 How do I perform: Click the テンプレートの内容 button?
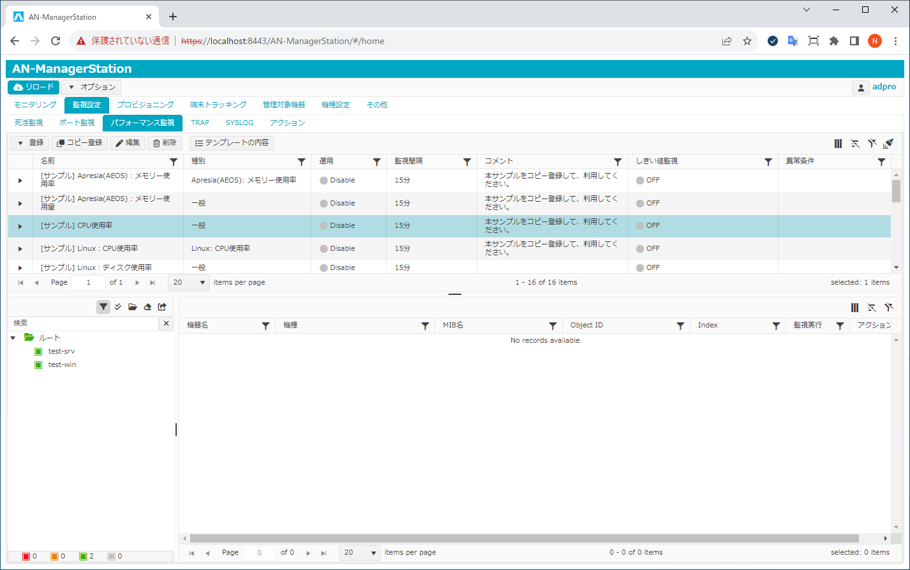(232, 143)
